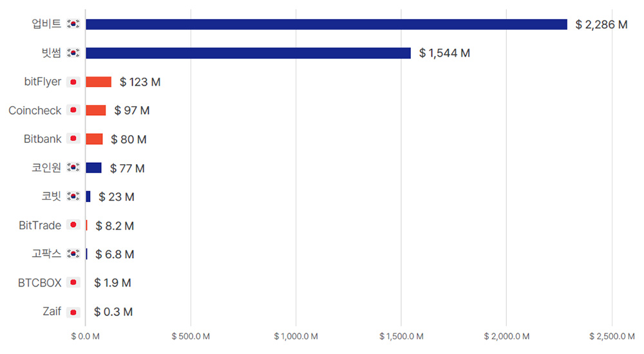
Task: Select the 코빗 small blue bar
Action: [88, 196]
